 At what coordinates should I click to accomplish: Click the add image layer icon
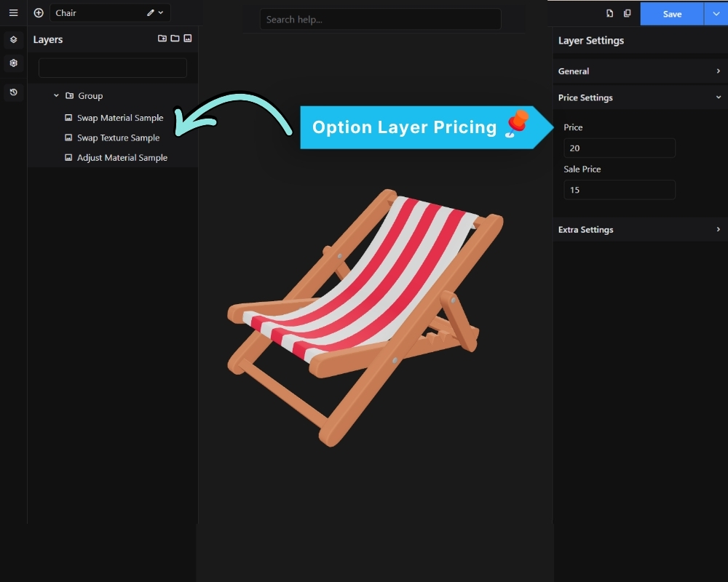pyautogui.click(x=188, y=39)
